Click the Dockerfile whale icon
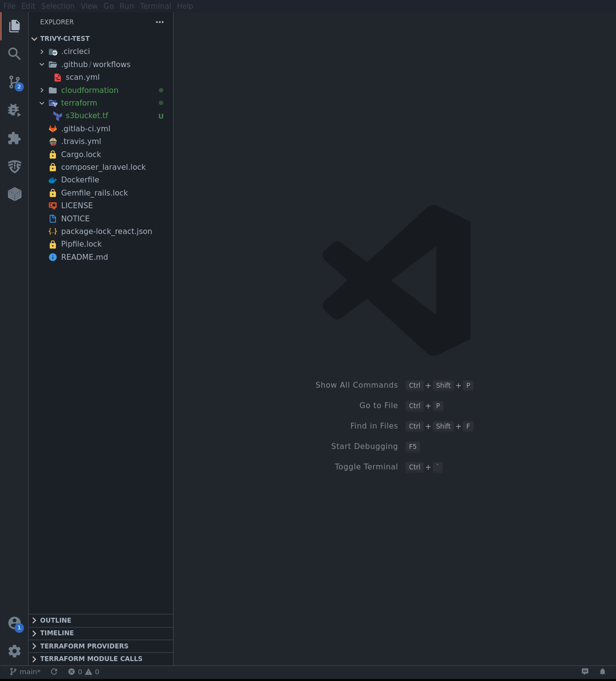 (53, 180)
